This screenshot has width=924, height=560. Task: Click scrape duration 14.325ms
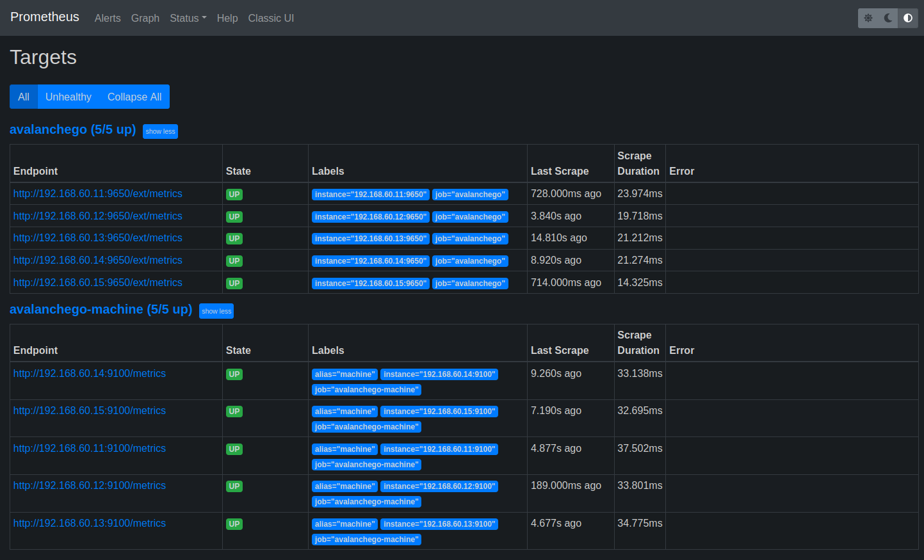(x=640, y=283)
